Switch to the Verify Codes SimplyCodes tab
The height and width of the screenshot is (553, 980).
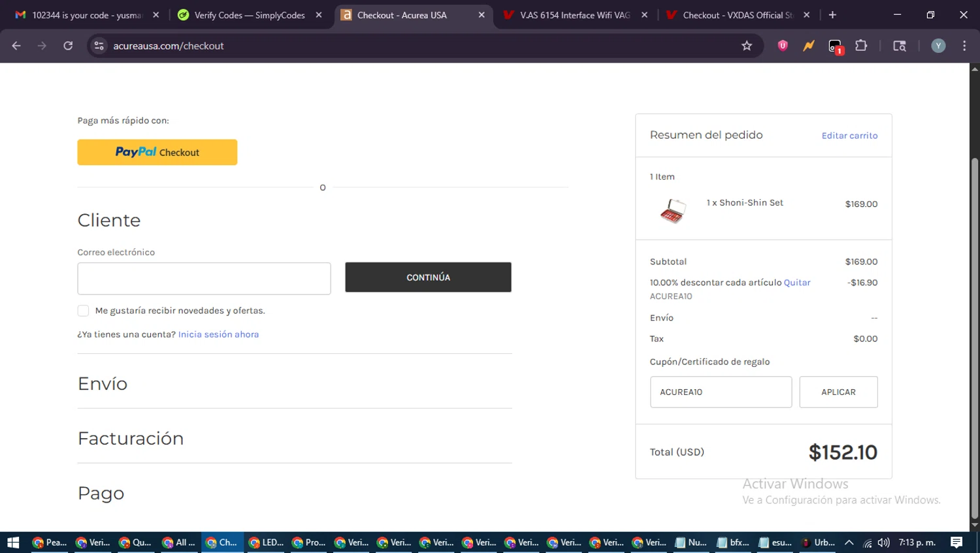pos(250,15)
